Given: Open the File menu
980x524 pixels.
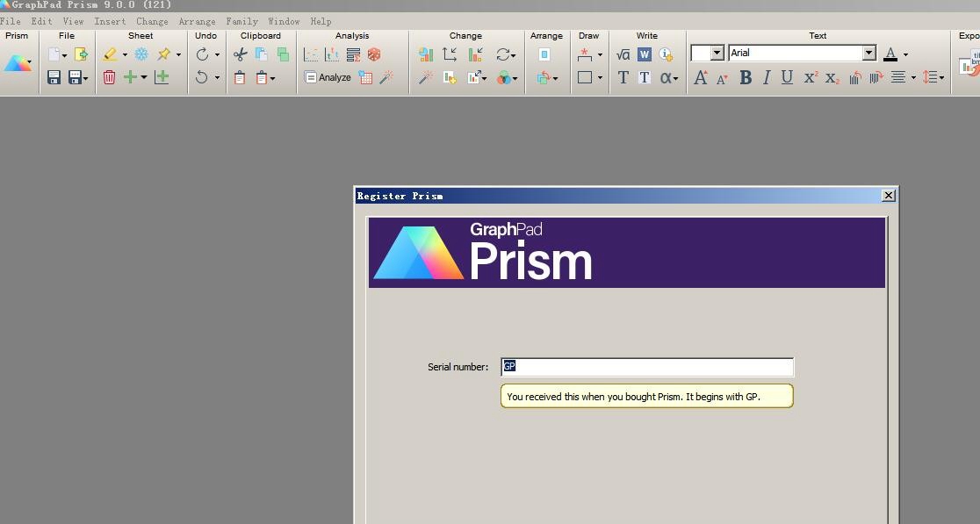Looking at the screenshot, I should point(11,21).
